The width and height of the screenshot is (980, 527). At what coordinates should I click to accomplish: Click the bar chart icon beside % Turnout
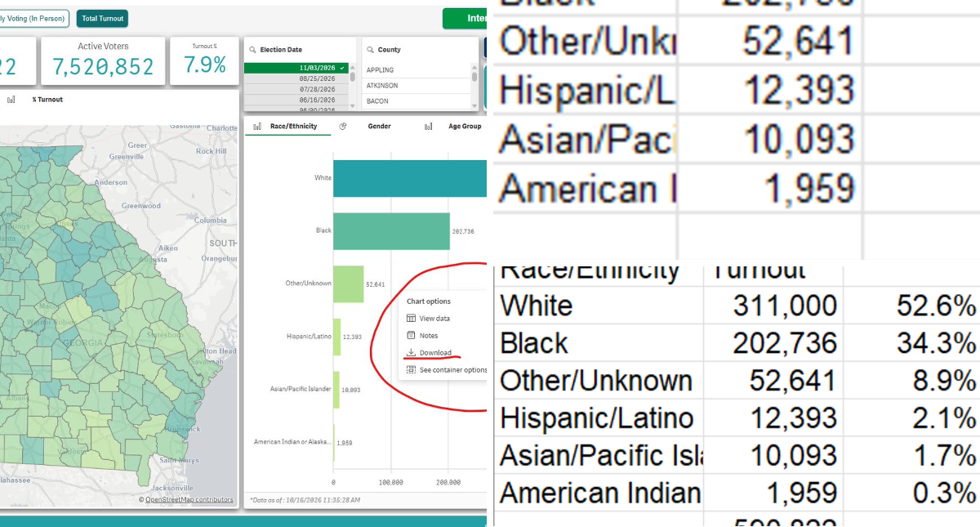point(11,100)
